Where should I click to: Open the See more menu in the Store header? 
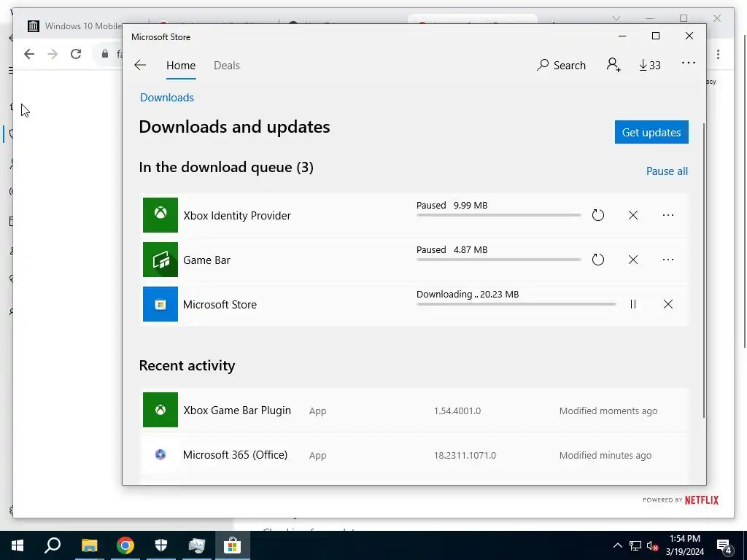689,63
